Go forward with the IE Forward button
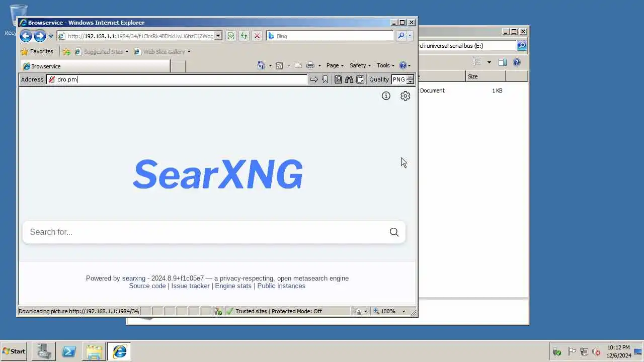Image resolution: width=644 pixels, height=362 pixels. pos(40,36)
